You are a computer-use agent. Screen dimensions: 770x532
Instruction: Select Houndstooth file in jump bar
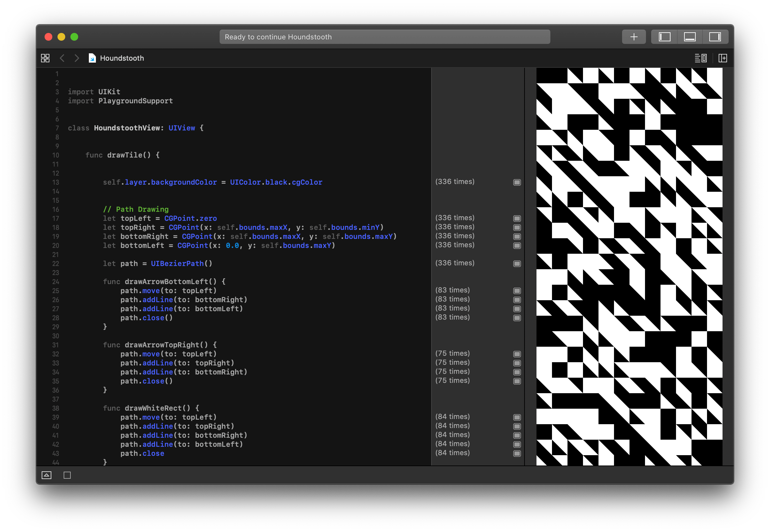pyautogui.click(x=122, y=58)
